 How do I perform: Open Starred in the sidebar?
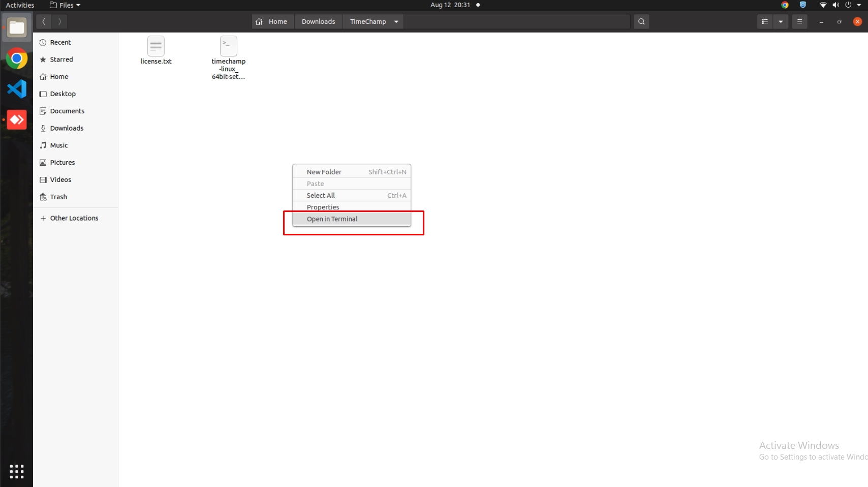[75, 59]
